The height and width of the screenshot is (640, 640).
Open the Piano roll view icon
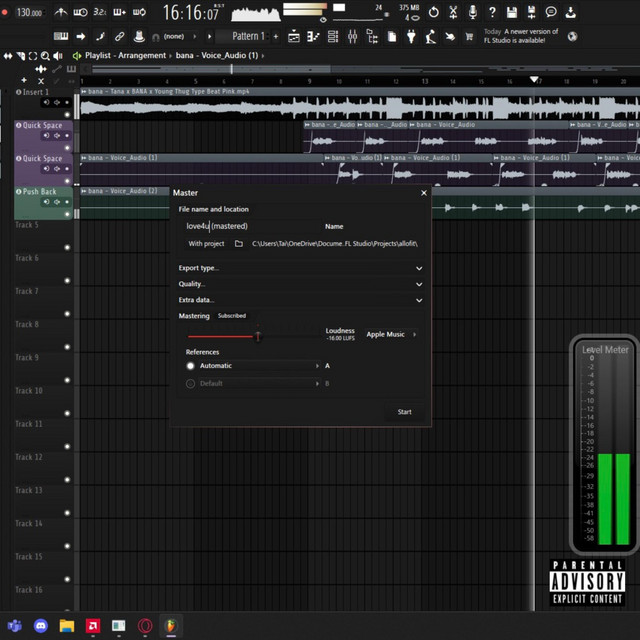coord(313,36)
